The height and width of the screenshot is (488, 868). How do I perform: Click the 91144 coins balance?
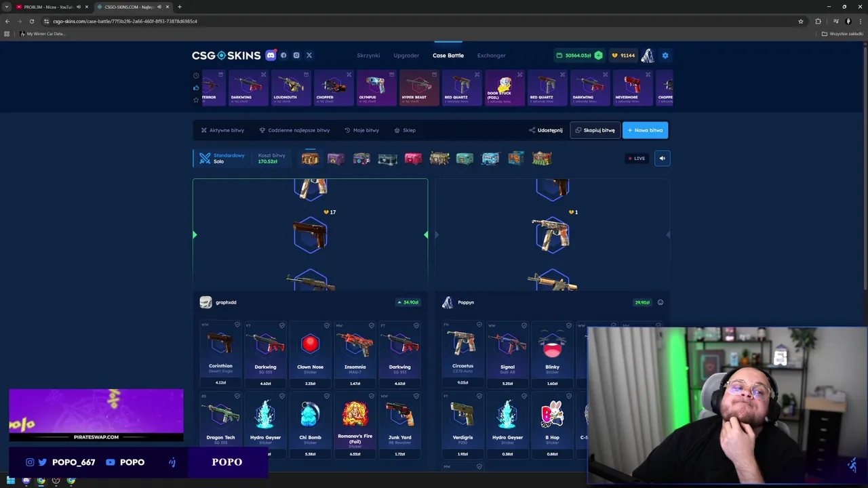pyautogui.click(x=623, y=56)
